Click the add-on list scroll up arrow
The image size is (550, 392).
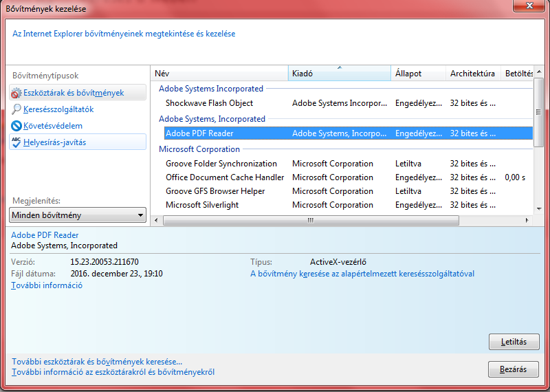click(539, 72)
